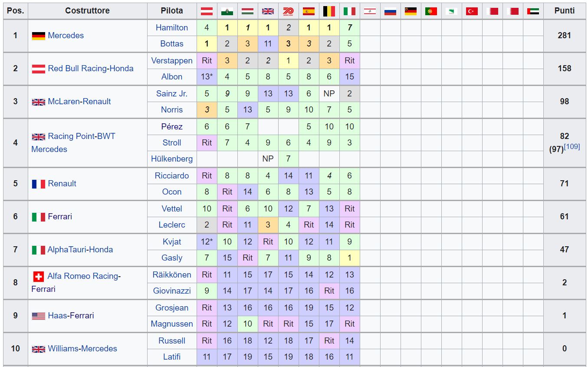Click the Swiss flag next to Alfa Romeo
This screenshot has height=367, width=588.
(x=39, y=276)
